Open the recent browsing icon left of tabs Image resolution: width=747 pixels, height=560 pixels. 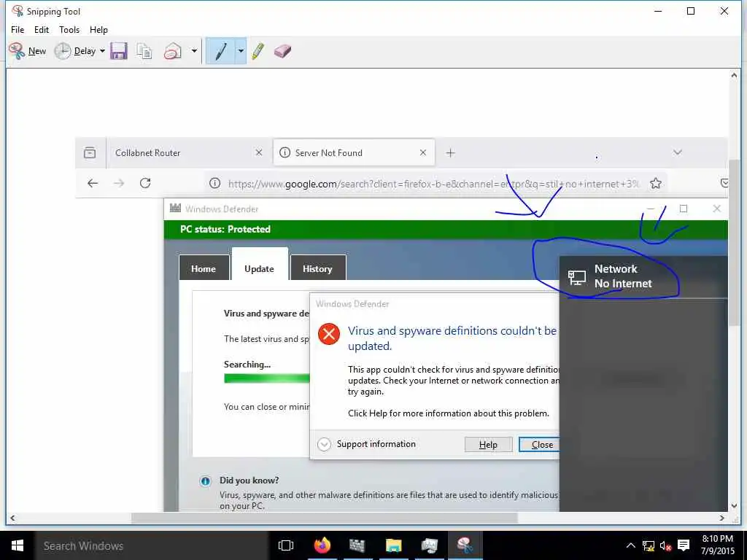point(90,153)
